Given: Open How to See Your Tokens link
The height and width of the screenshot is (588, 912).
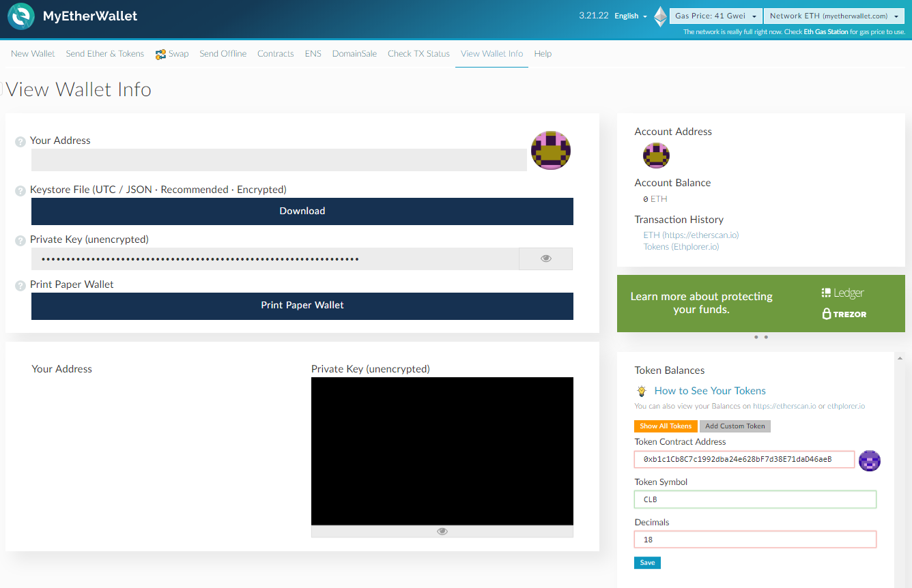Looking at the screenshot, I should 710,391.
